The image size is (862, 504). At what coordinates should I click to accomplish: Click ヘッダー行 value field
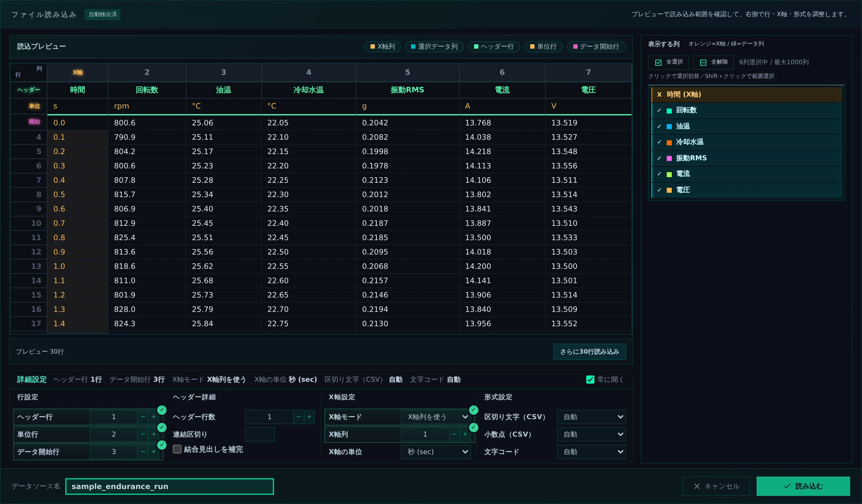click(114, 417)
